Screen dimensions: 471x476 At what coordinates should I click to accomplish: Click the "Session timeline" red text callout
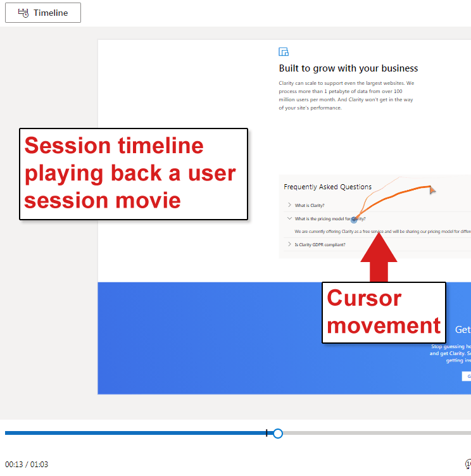(133, 173)
